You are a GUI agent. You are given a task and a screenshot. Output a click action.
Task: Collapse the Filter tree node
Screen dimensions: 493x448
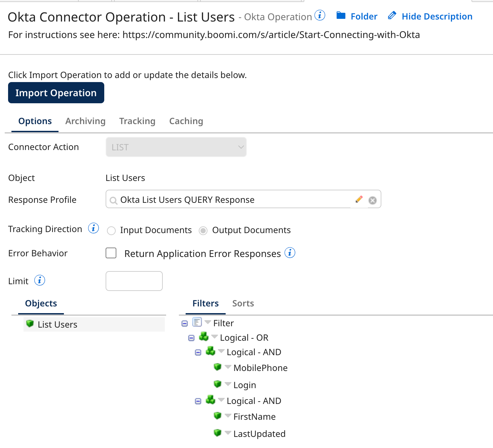184,323
